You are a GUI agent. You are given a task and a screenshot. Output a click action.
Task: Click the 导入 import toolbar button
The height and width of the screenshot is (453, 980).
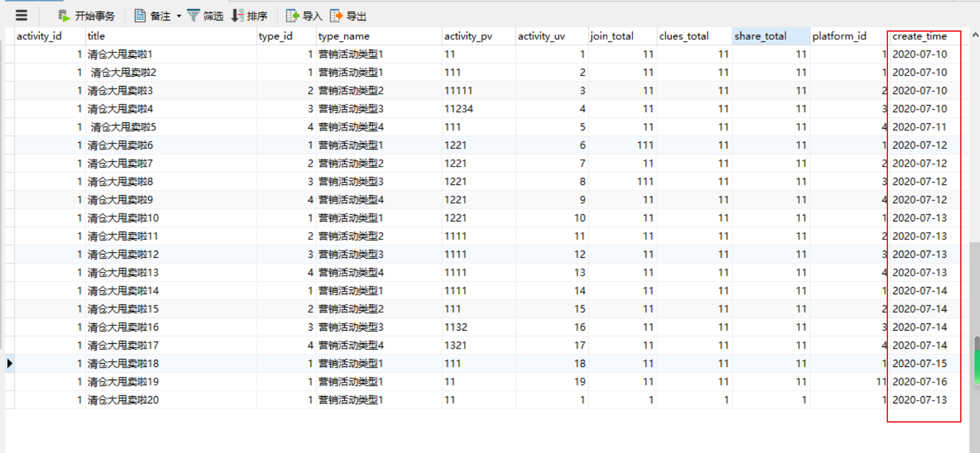(x=304, y=16)
